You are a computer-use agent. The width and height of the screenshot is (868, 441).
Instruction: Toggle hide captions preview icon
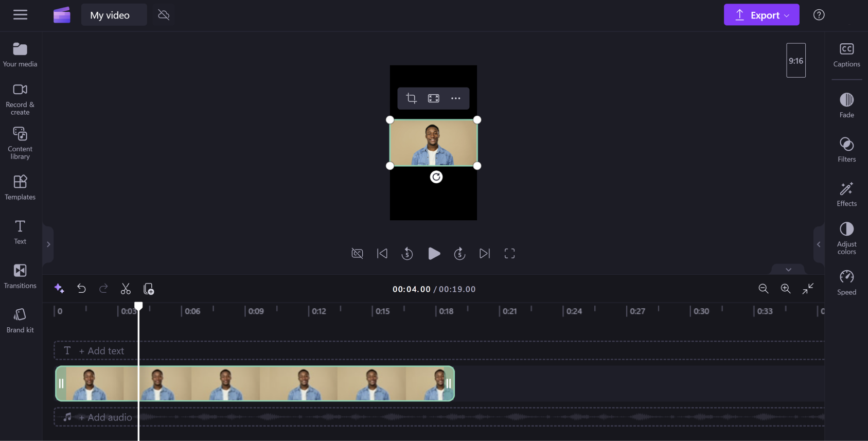coord(357,253)
